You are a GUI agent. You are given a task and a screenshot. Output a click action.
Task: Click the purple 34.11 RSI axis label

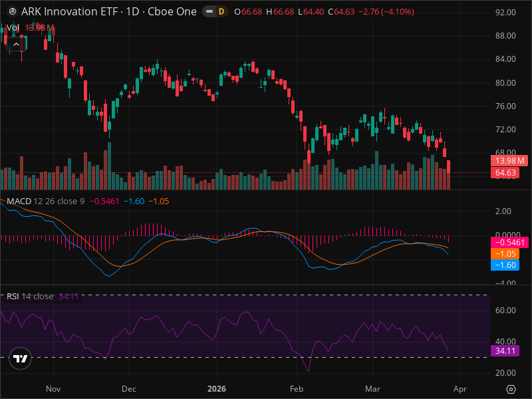(x=505, y=351)
